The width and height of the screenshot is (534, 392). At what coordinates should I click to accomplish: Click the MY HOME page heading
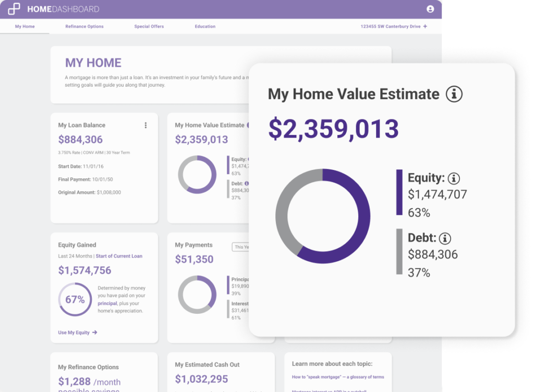click(x=93, y=63)
